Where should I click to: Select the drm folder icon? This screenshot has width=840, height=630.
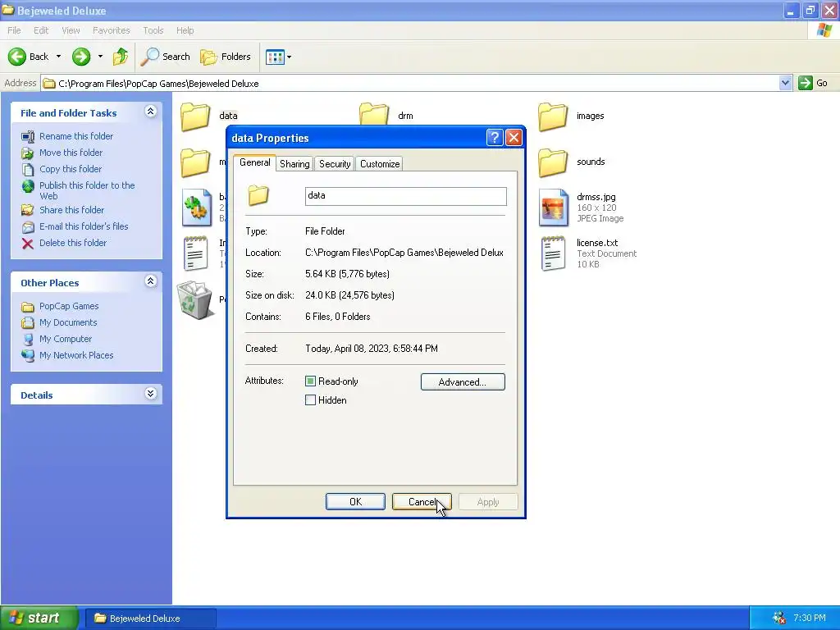pos(374,113)
